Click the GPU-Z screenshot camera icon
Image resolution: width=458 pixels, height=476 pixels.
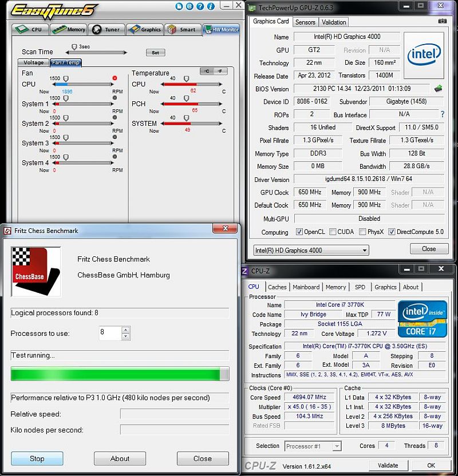442,21
